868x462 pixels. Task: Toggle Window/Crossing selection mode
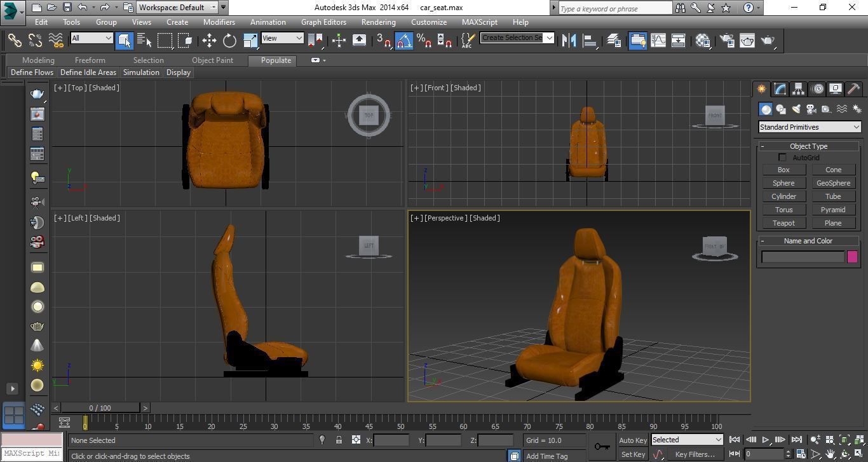point(186,40)
